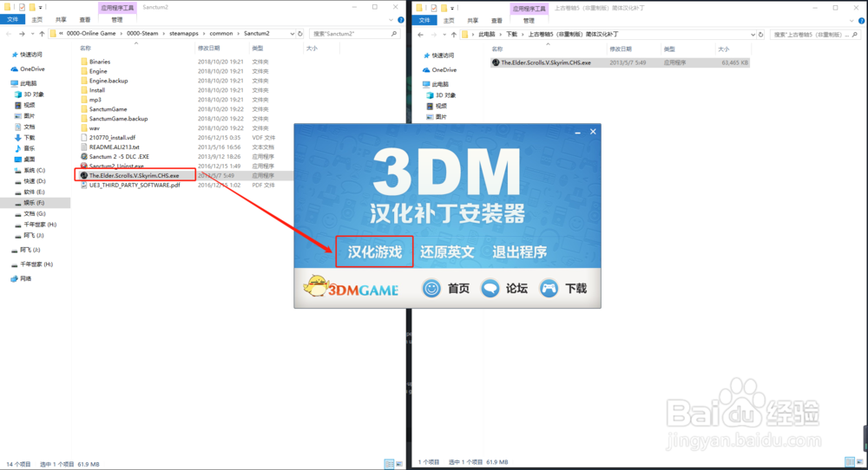Image resolution: width=868 pixels, height=470 pixels.
Task: Select the SanctumGame.backup folder
Action: coord(118,118)
